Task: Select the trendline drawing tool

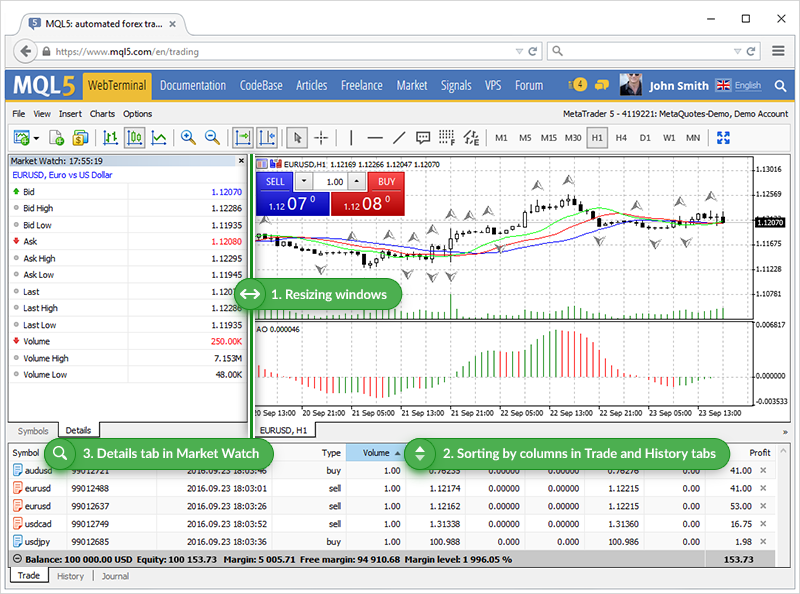Action: pyautogui.click(x=399, y=138)
